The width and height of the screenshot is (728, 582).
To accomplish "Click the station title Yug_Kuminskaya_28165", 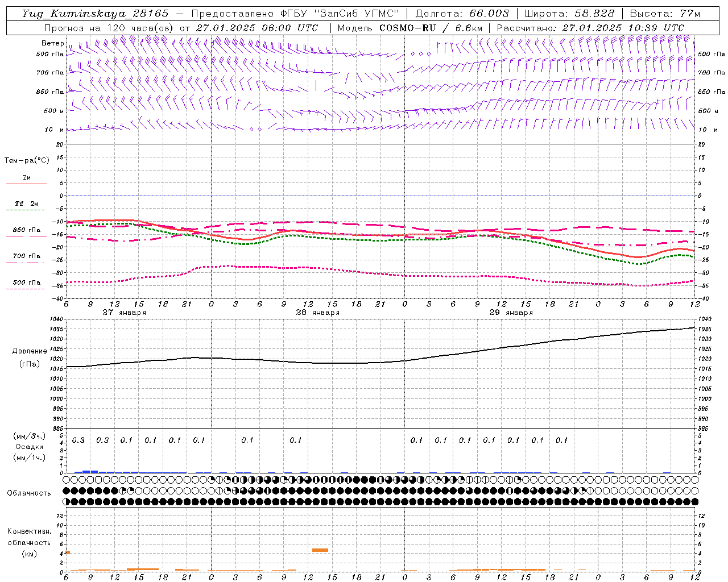I will point(96,14).
